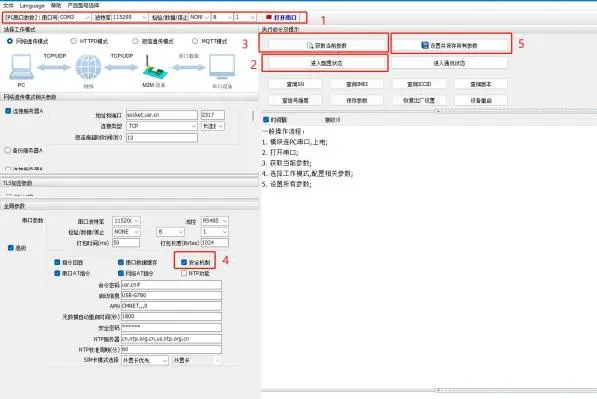Click the security password masked field

coord(171,327)
